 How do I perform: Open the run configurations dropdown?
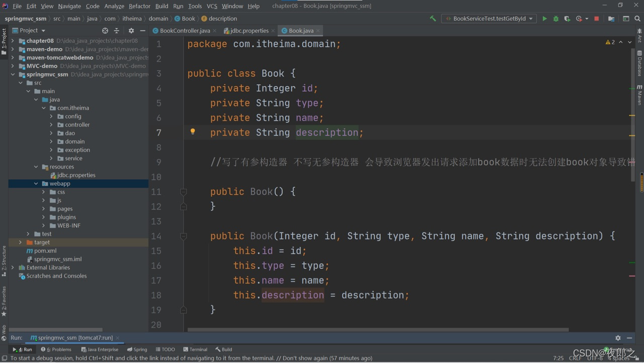[x=531, y=18]
